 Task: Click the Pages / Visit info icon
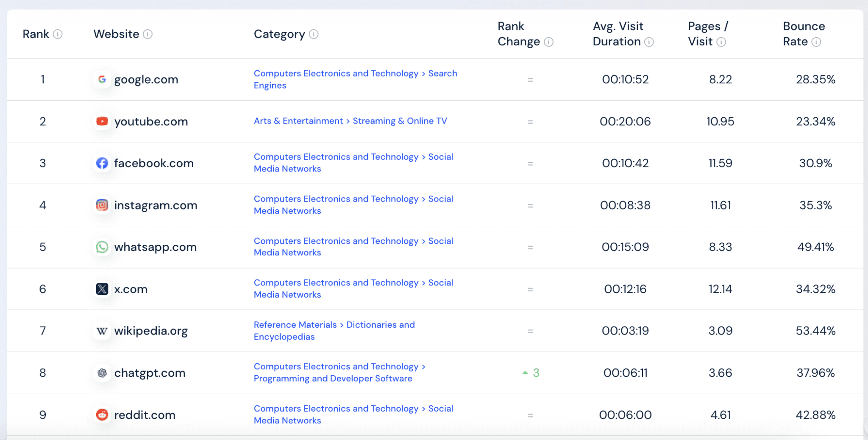coord(721,42)
